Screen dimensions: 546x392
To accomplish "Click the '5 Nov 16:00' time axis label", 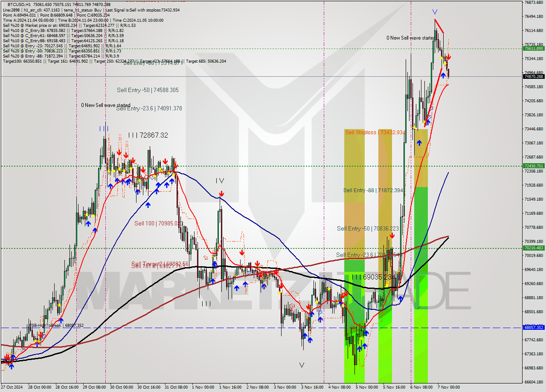I will click(x=395, y=387).
